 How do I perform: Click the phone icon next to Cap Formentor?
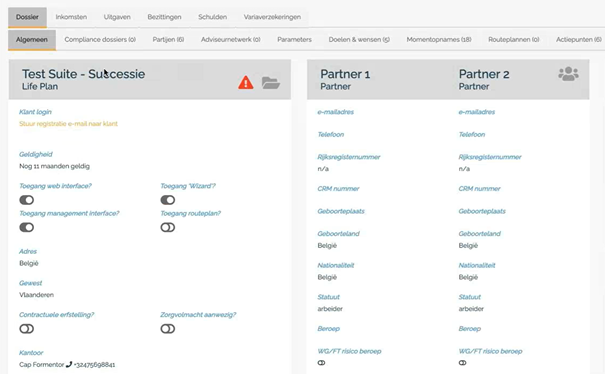click(x=69, y=364)
